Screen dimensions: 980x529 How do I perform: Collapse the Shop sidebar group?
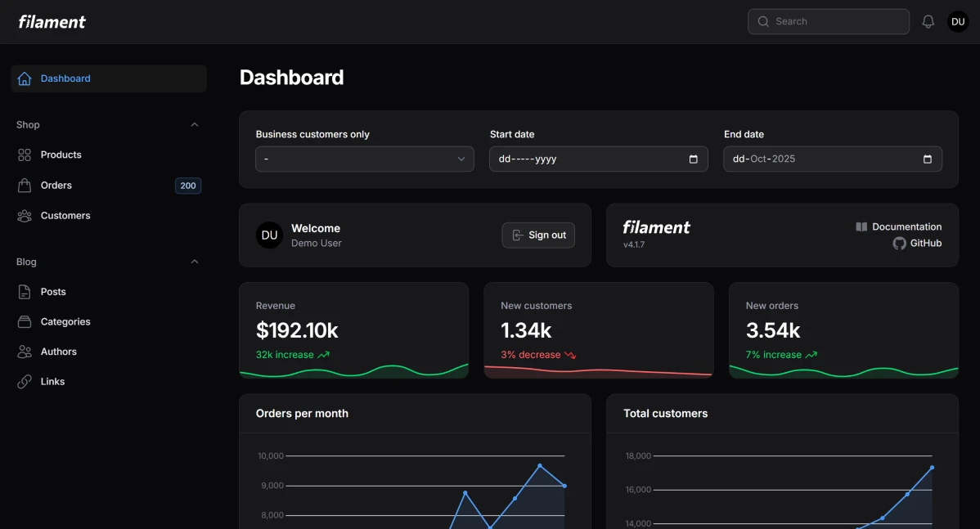pyautogui.click(x=194, y=124)
